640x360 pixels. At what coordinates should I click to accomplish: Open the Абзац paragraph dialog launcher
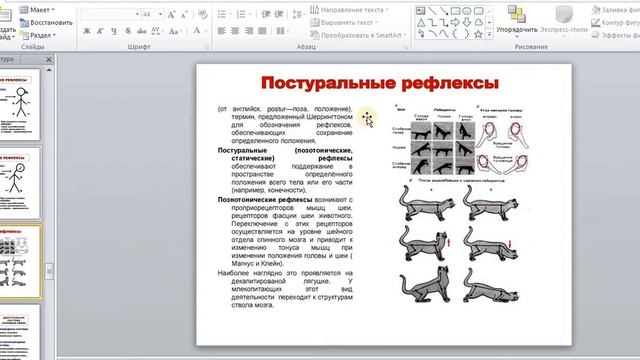[406, 47]
